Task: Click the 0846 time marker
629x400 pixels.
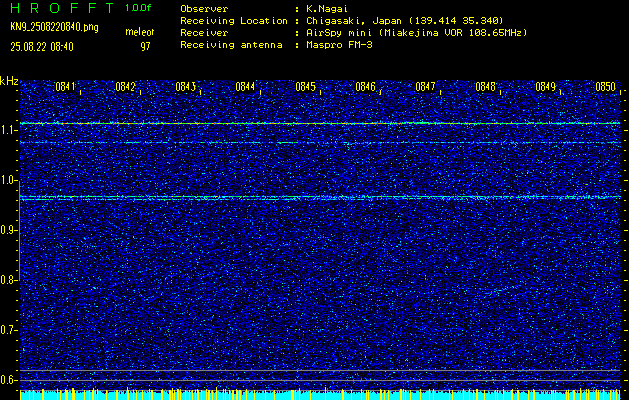Action: [x=365, y=87]
